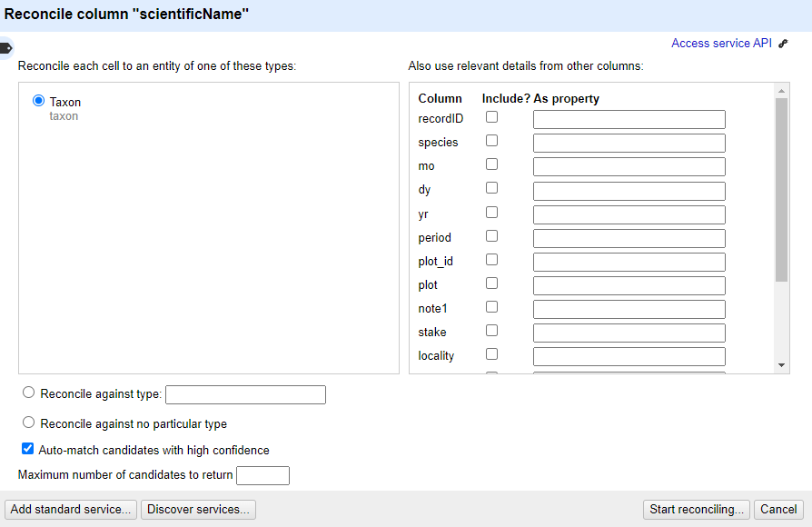Click the tag icon at left edge
The image size is (812, 527).
tap(5, 48)
